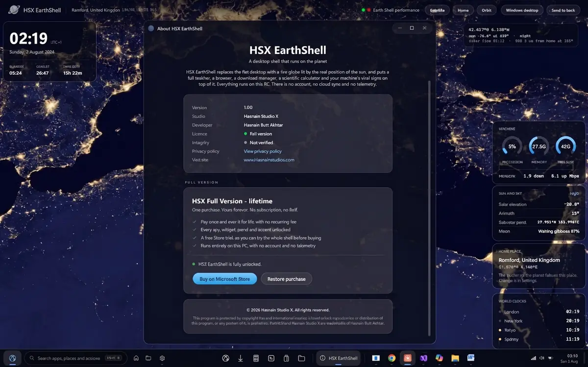The image size is (588, 367).
Task: Click the Satellite view button
Action: [x=437, y=10]
